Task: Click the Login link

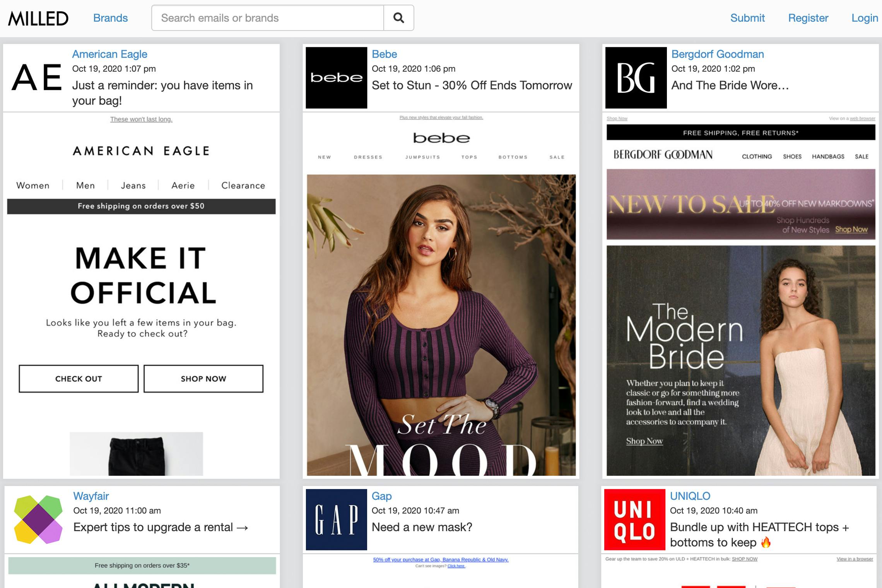Action: point(864,18)
